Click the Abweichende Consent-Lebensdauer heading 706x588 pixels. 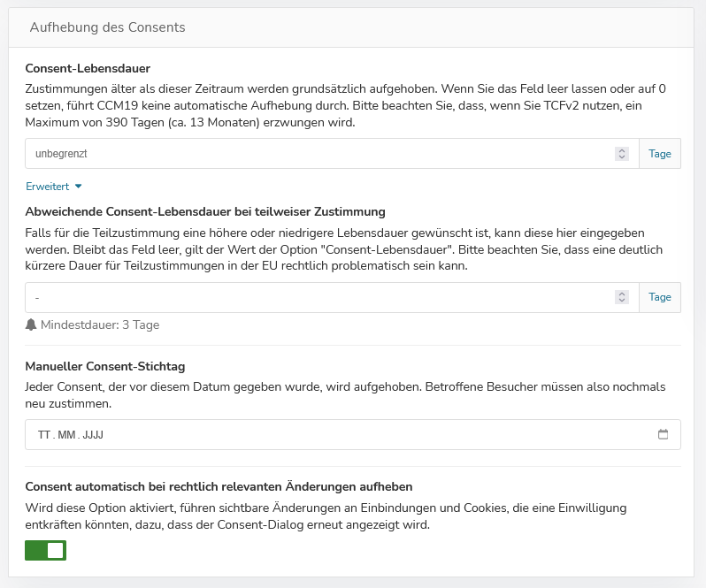(204, 211)
